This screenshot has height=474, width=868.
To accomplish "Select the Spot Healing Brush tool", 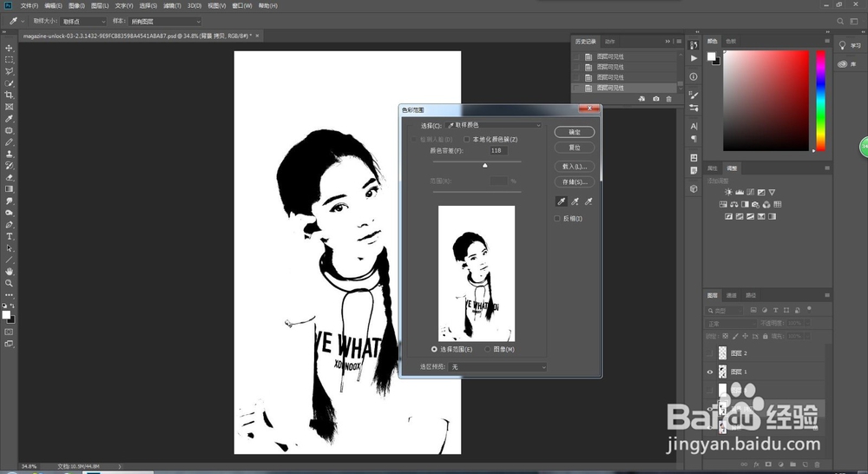I will 9,131.
